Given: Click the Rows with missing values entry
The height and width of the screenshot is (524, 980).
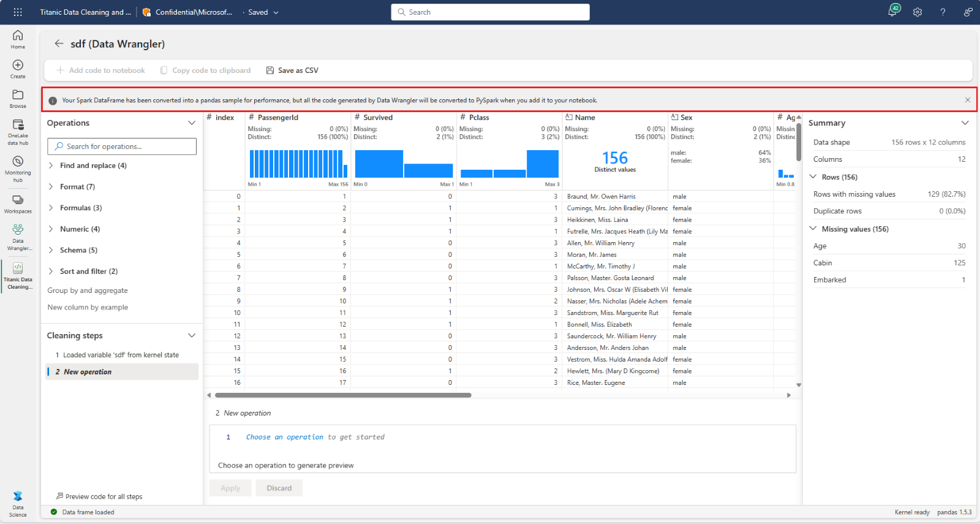Looking at the screenshot, I should coord(889,194).
